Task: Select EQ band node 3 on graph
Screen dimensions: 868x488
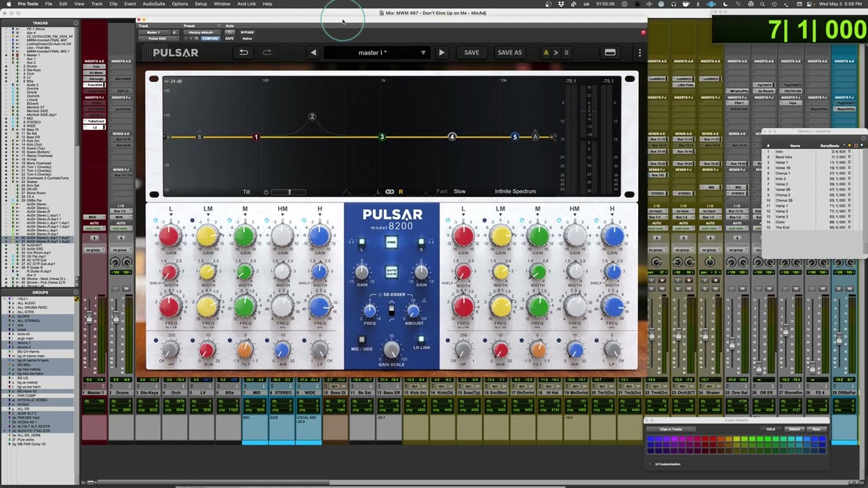Action: (382, 137)
